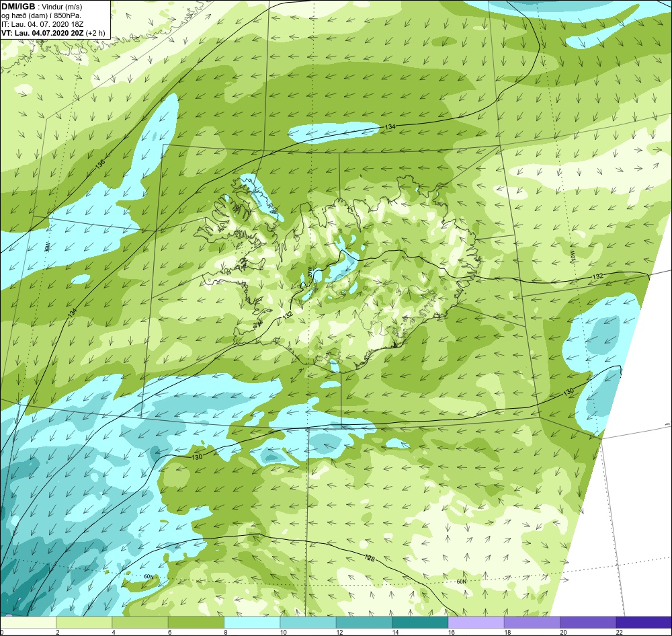Screen dimensions: 672x636
Task: Click the '130' contour label in the southeast
Action: pyautogui.click(x=569, y=392)
